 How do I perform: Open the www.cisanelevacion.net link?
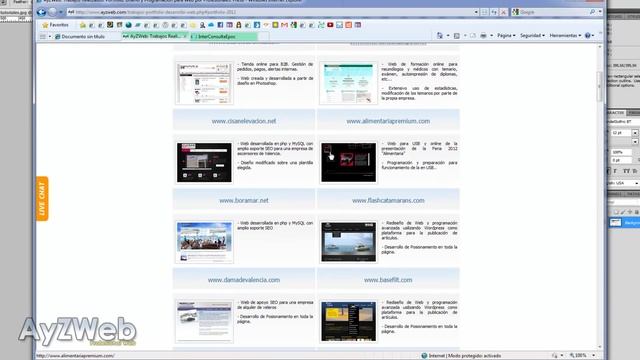tap(244, 121)
